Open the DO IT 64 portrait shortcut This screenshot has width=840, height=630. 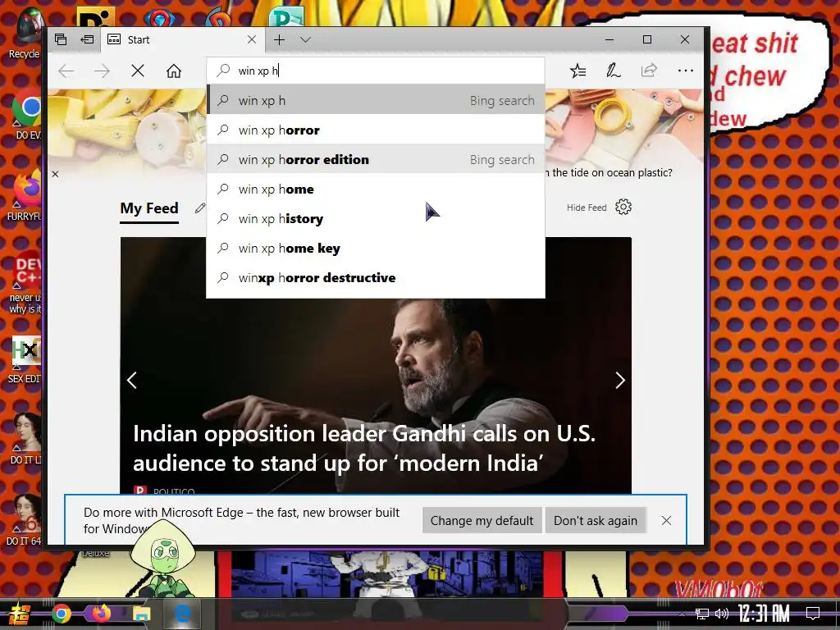pyautogui.click(x=25, y=519)
